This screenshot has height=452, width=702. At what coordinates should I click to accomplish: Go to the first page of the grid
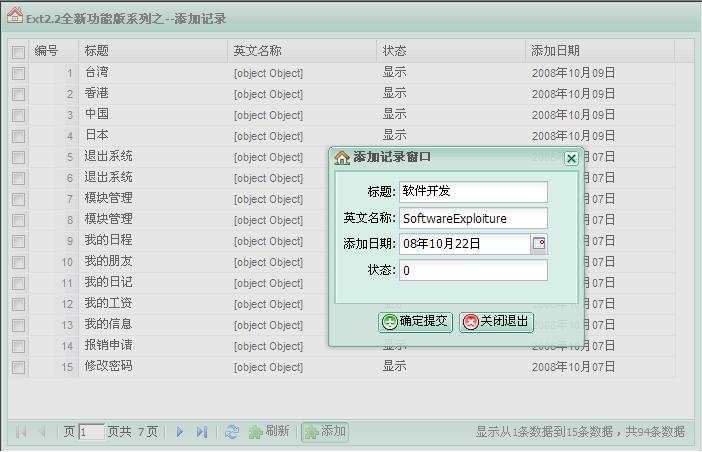coord(21,432)
